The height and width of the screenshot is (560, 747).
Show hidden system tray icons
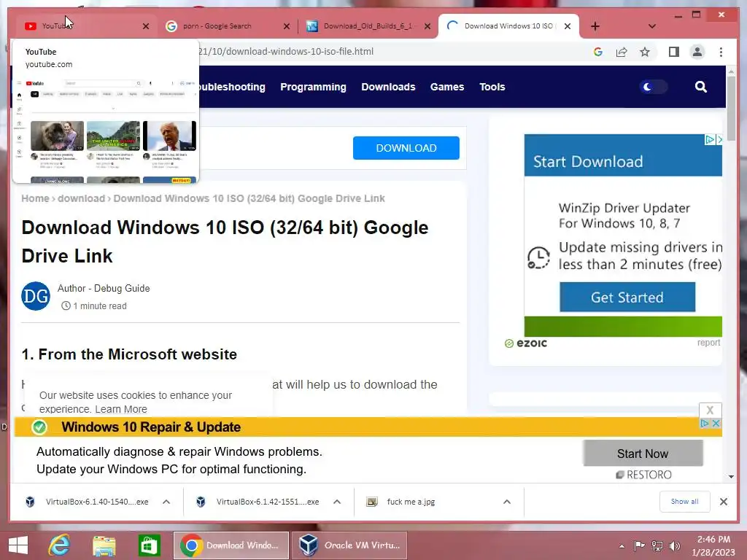(622, 546)
